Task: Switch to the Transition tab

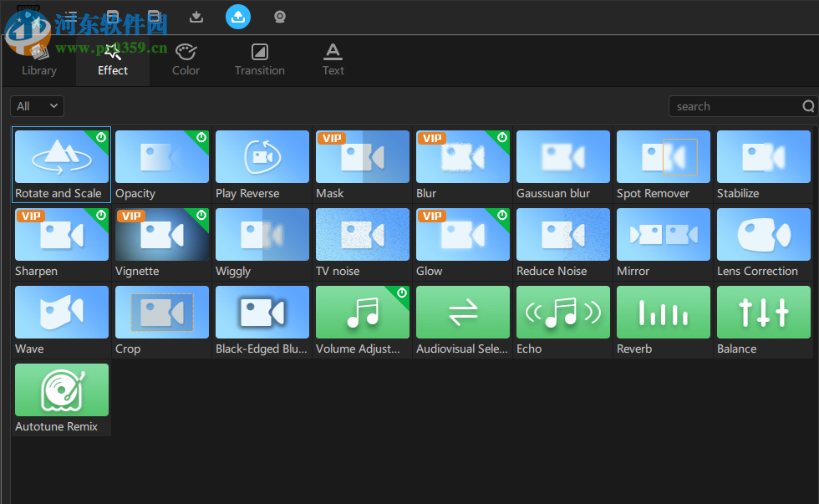Action: coord(259,59)
